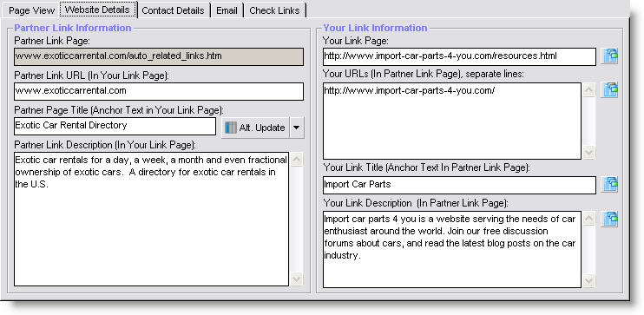
Task: Click up arrow of Your URLs scrollbar
Action: (589, 90)
